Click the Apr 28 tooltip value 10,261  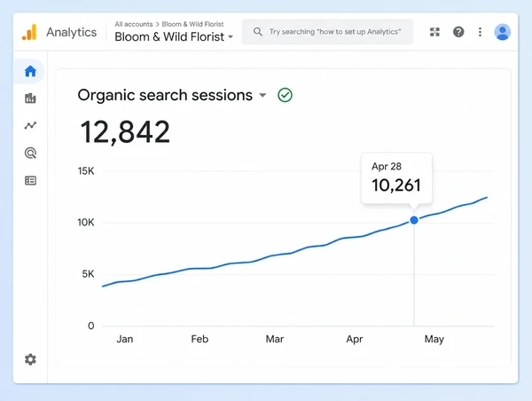coord(396,185)
